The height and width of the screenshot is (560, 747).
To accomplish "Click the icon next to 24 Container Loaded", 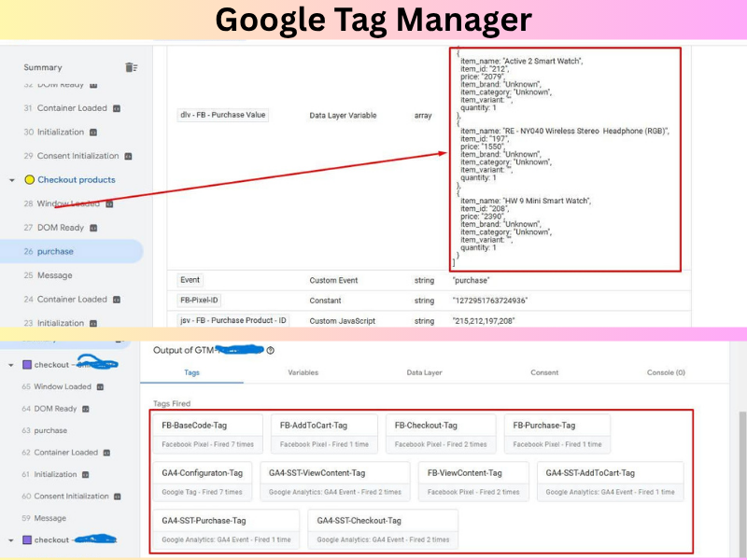I will [x=117, y=300].
